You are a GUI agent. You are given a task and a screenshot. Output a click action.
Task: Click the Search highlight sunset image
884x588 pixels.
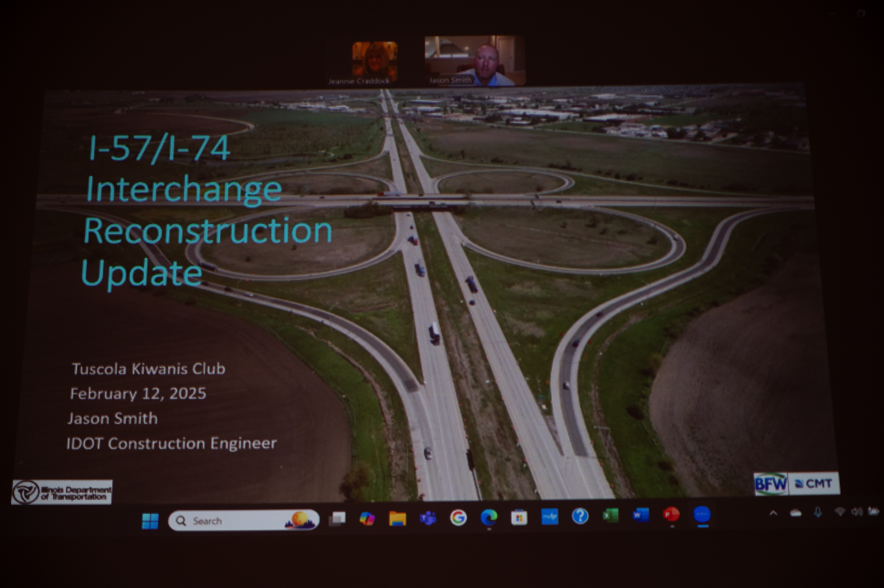click(301, 520)
